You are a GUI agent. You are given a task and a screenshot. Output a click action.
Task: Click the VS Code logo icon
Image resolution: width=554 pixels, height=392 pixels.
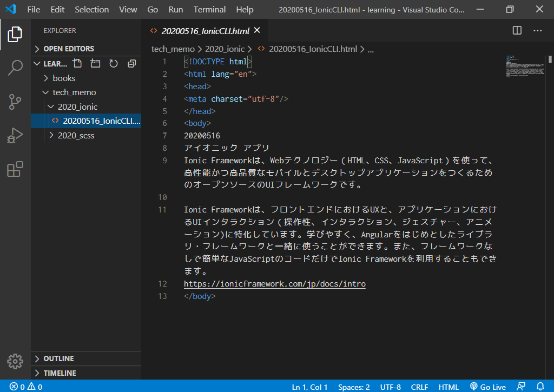pyautogui.click(x=11, y=9)
